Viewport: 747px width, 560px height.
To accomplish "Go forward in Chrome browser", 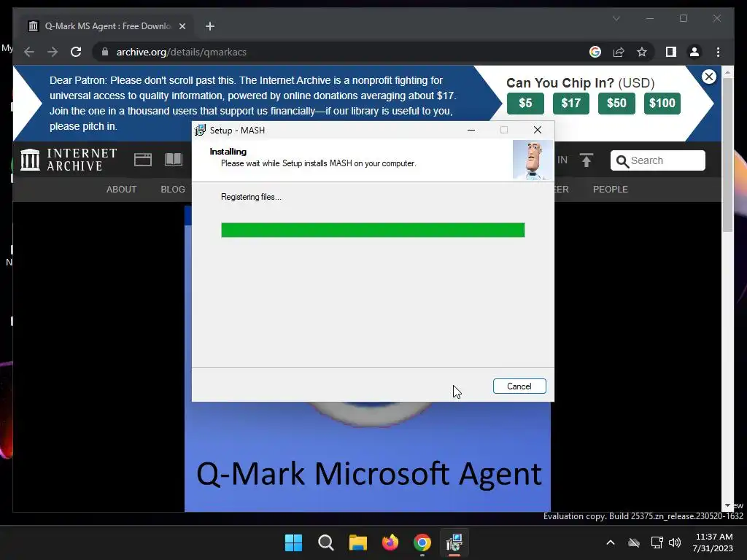I will (x=53, y=52).
